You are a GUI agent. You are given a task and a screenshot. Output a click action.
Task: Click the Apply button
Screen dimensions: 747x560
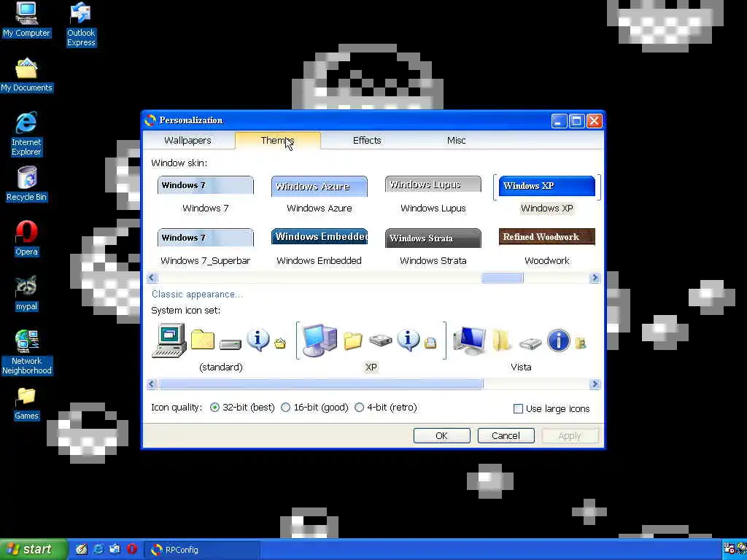[570, 436]
